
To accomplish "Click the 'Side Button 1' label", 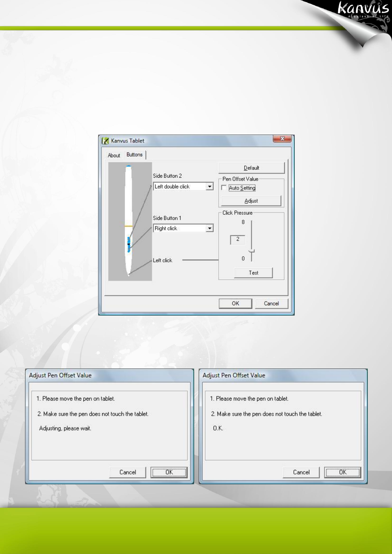I will coord(167,218).
